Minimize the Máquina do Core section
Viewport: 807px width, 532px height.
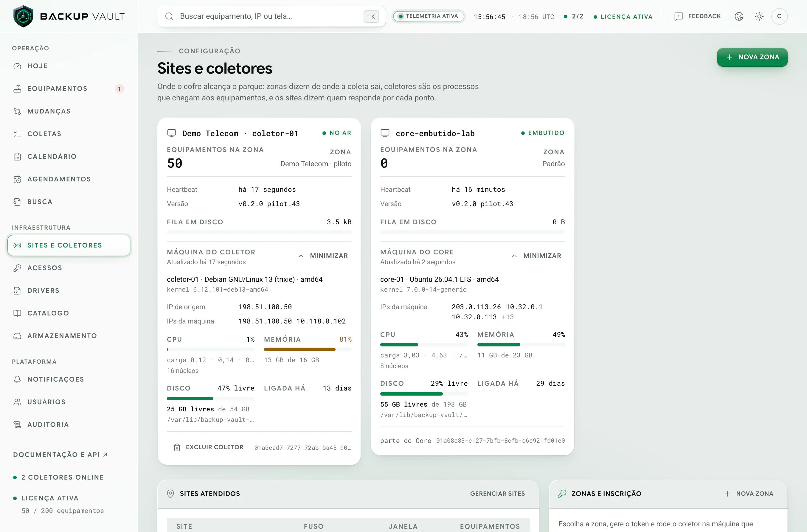click(x=536, y=256)
